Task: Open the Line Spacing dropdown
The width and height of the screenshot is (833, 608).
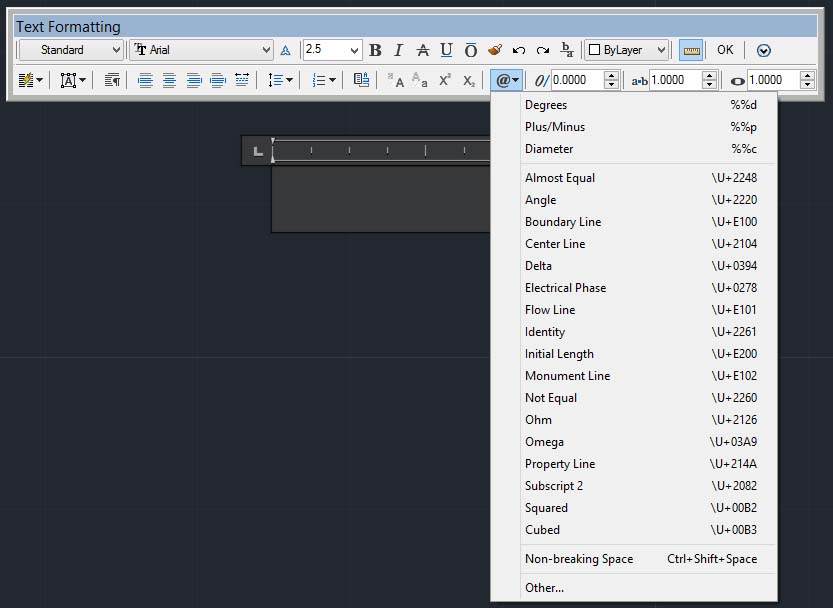Action: 280,80
